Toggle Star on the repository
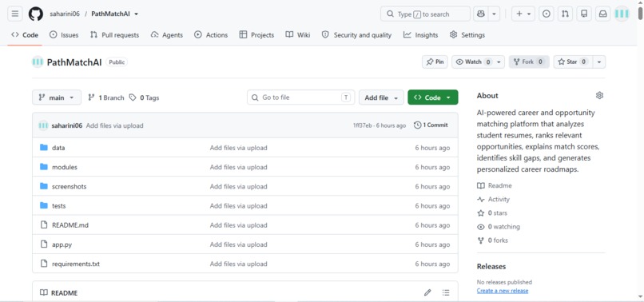The image size is (644, 302). pyautogui.click(x=573, y=62)
